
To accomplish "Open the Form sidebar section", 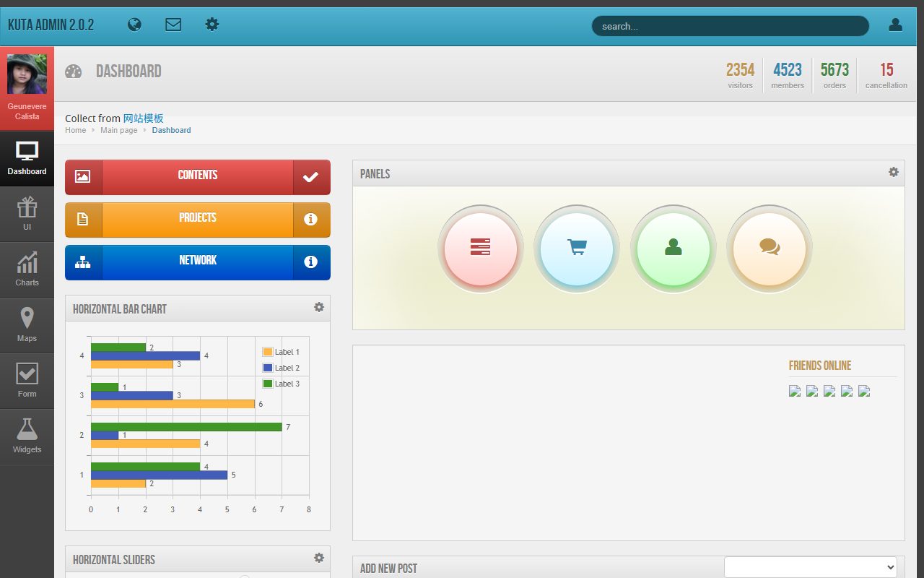I will tap(27, 381).
